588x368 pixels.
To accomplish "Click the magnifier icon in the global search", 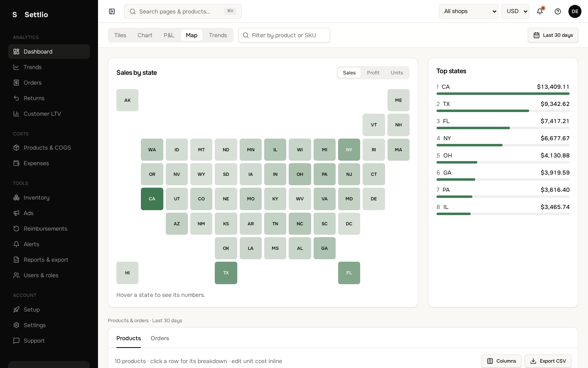I will click(133, 11).
